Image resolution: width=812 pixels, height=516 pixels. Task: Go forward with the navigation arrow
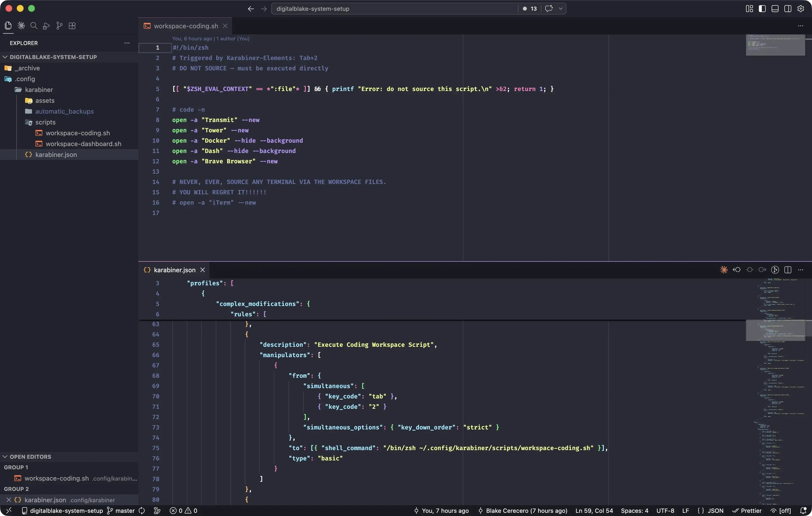coord(264,9)
